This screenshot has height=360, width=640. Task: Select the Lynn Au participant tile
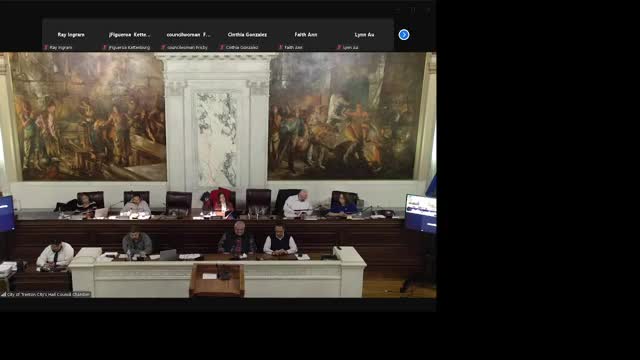tap(364, 35)
